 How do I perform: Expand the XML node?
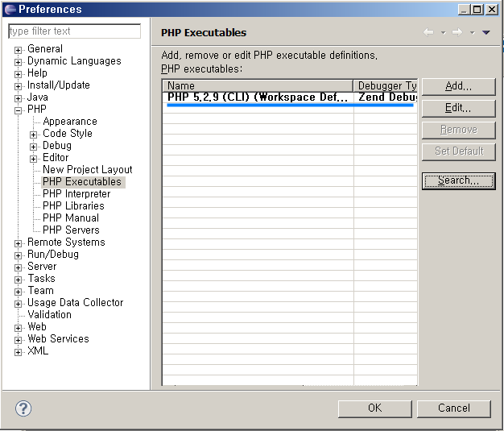[x=18, y=352]
